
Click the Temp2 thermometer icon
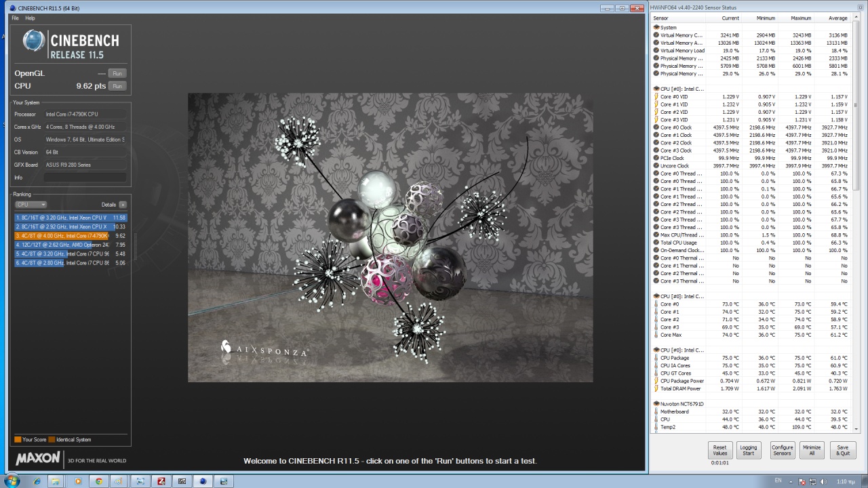pyautogui.click(x=656, y=427)
